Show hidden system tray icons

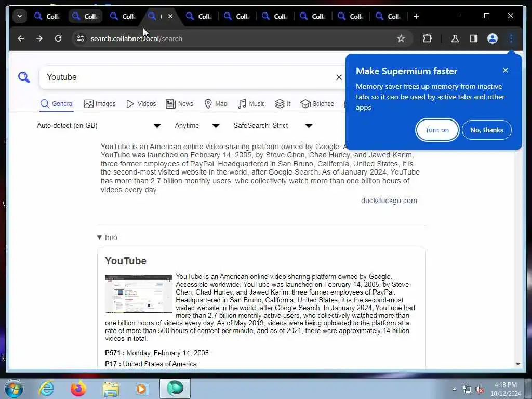pyautogui.click(x=454, y=389)
